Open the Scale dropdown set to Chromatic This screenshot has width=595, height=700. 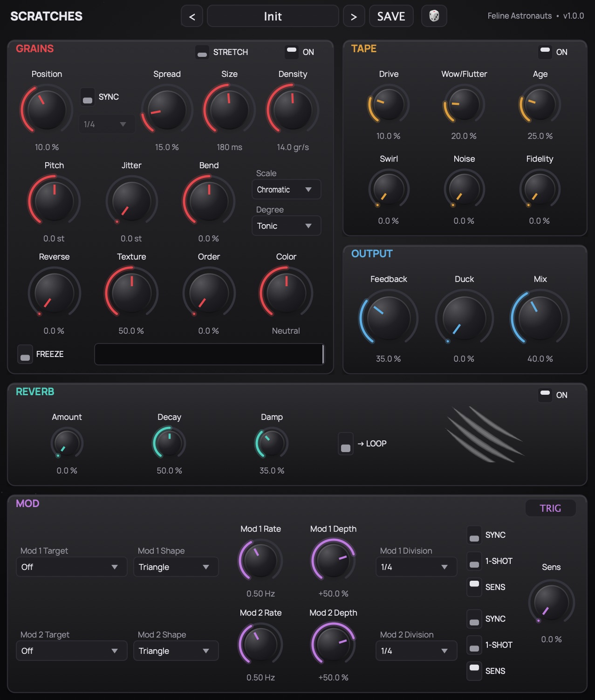tap(286, 190)
